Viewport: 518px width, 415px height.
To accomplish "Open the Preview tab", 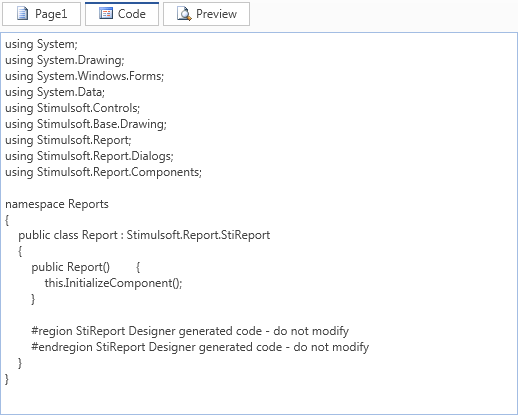I will click(206, 14).
